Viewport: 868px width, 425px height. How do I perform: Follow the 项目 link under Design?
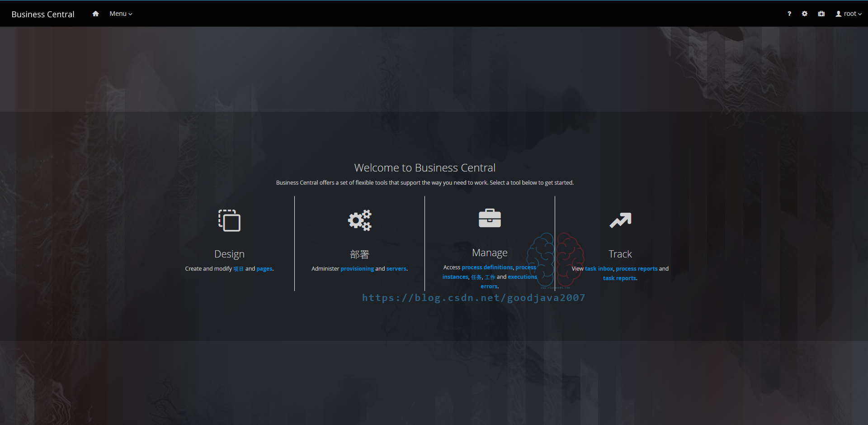point(238,269)
